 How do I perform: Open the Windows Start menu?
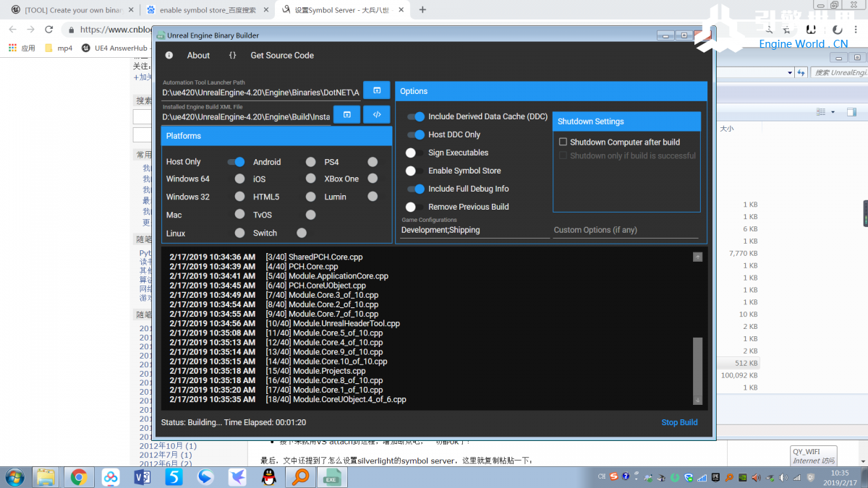14,477
